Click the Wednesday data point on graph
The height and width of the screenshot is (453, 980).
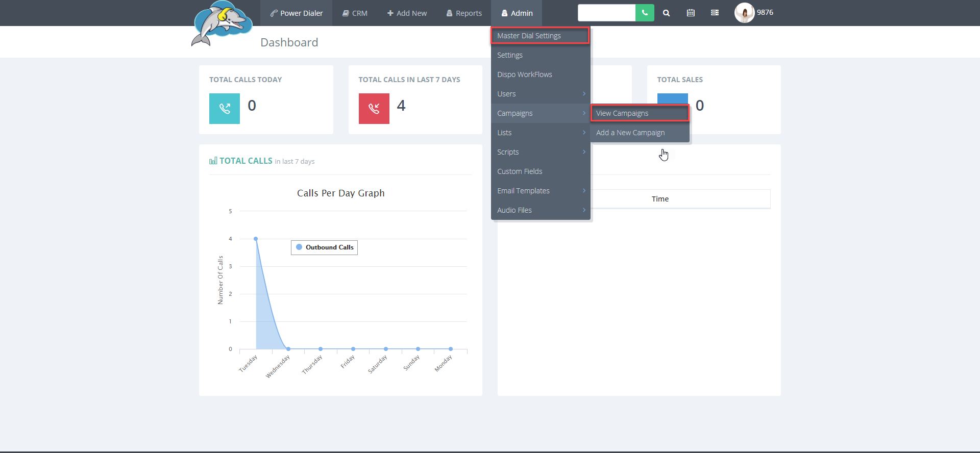[288, 349]
